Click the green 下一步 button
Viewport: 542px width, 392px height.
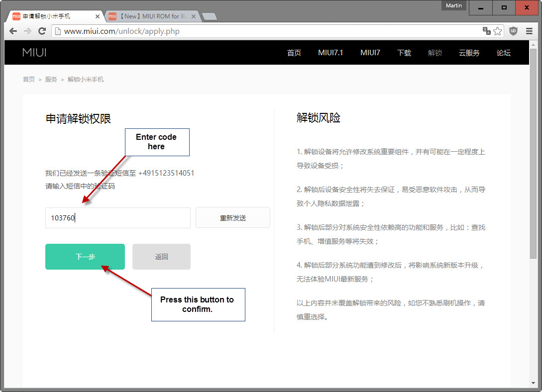(x=85, y=257)
